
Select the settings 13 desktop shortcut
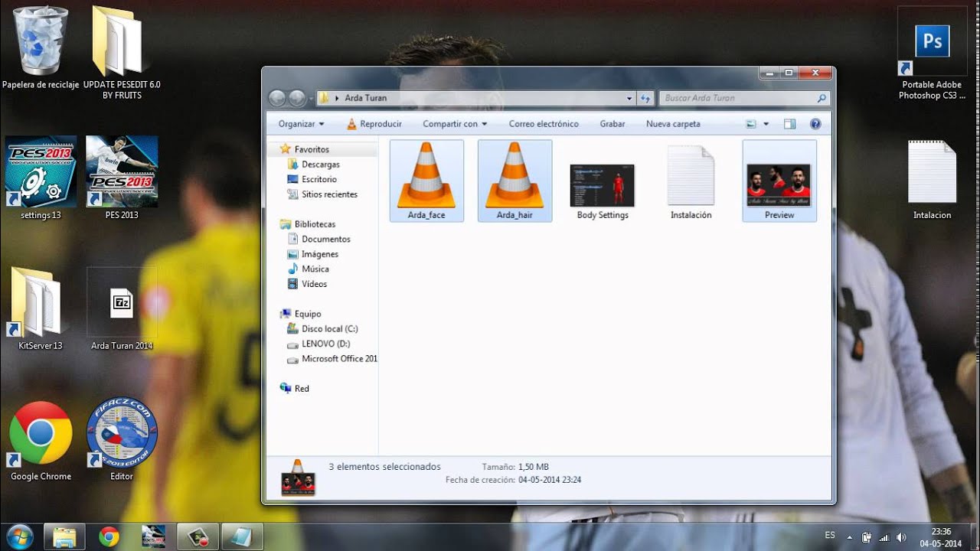pyautogui.click(x=41, y=178)
